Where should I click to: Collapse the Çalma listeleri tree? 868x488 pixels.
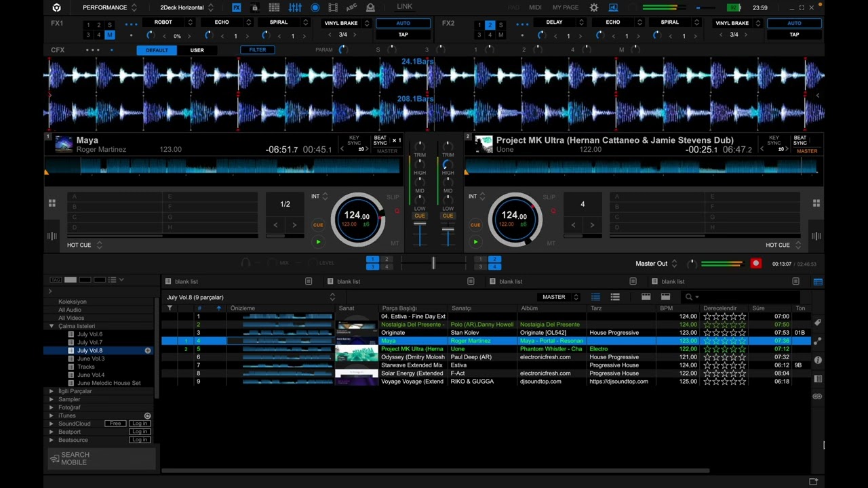[52, 326]
